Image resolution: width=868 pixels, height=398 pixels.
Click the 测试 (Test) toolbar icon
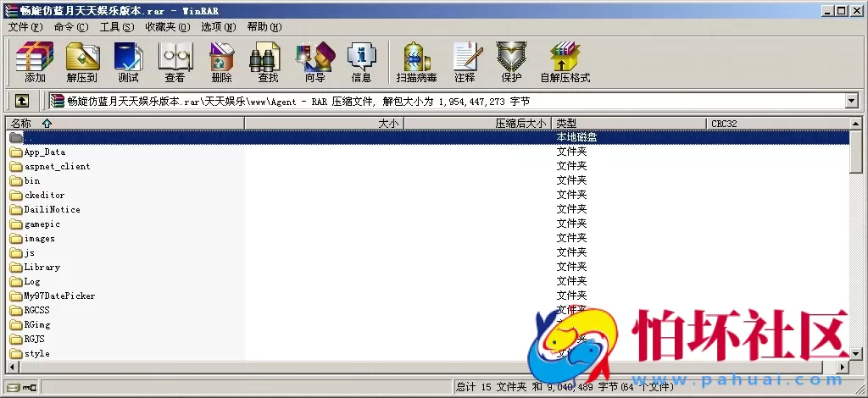[129, 57]
